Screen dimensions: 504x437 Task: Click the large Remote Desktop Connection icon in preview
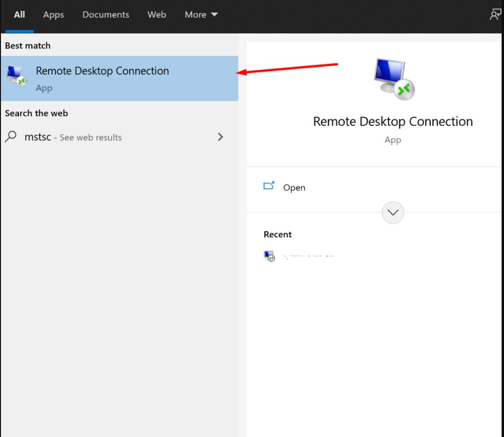coord(392,78)
